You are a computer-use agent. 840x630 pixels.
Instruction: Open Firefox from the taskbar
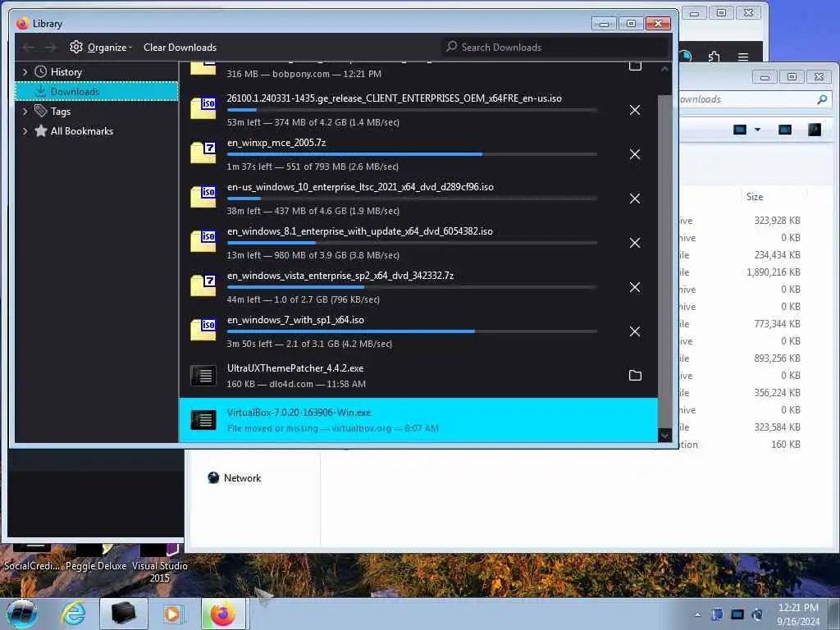tap(223, 614)
